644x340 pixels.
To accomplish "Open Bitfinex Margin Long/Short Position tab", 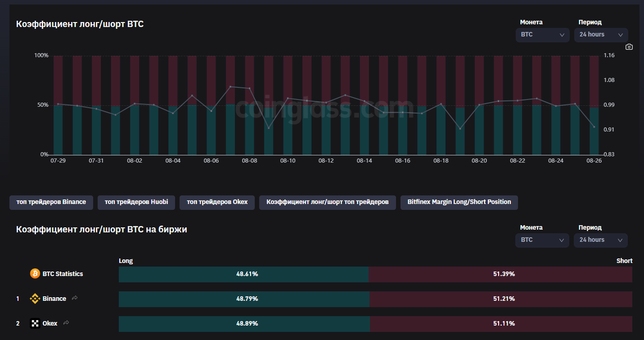I will pos(459,202).
